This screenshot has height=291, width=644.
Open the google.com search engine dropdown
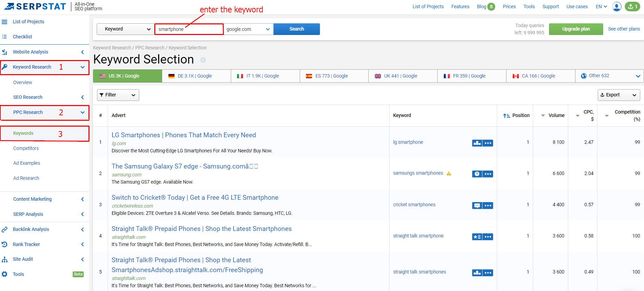click(248, 29)
